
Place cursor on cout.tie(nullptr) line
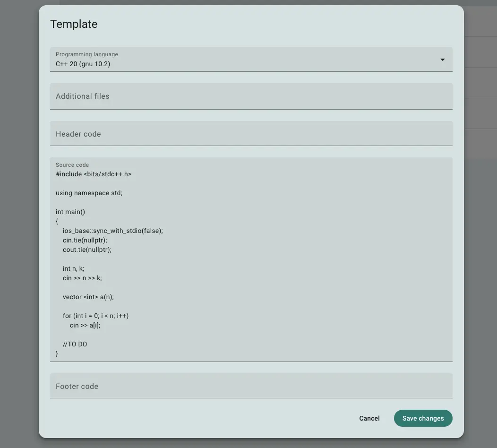87,250
